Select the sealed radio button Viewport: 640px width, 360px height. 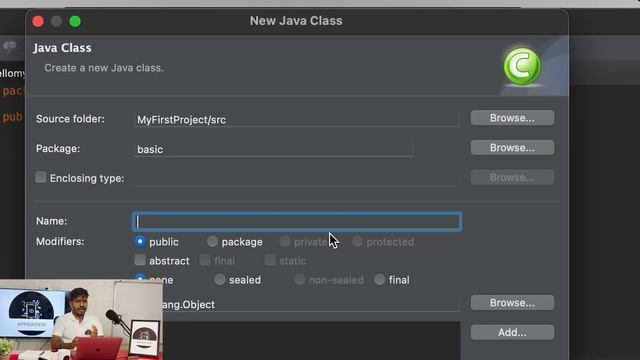pos(220,279)
